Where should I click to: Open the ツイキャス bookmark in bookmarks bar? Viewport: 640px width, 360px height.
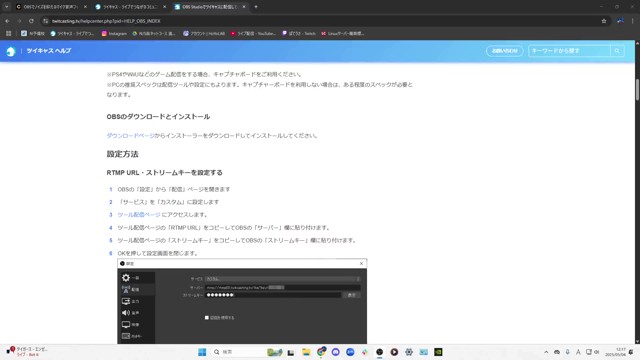72,33
